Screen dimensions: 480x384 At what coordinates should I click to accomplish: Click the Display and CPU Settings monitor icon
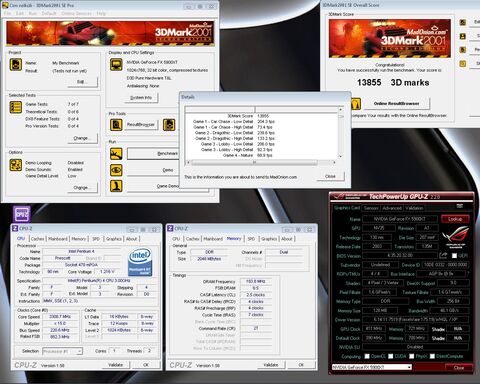pos(116,65)
